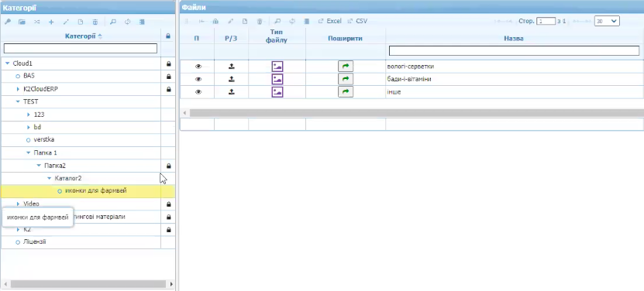Export files to CSV

tap(357, 21)
